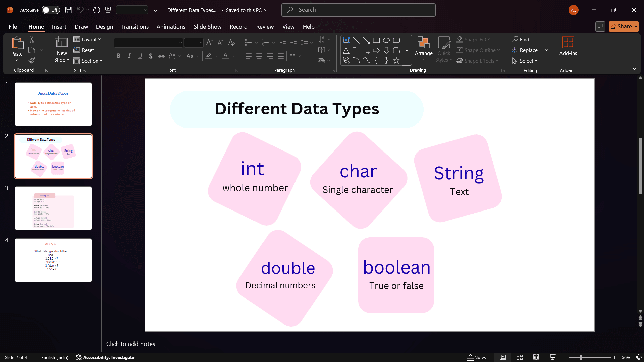Open the Design tab
This screenshot has height=362, width=644.
click(x=104, y=27)
